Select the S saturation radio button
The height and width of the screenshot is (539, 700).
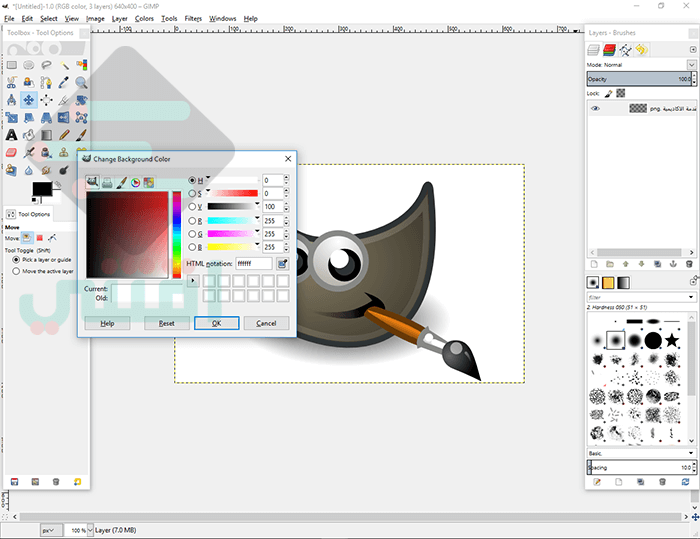192,193
